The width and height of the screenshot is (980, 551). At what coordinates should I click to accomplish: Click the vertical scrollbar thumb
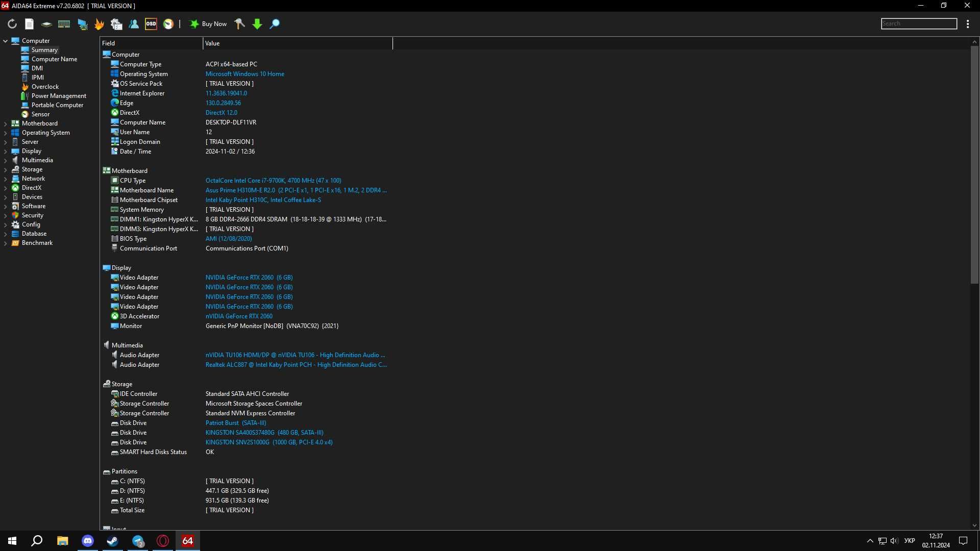pos(974,165)
